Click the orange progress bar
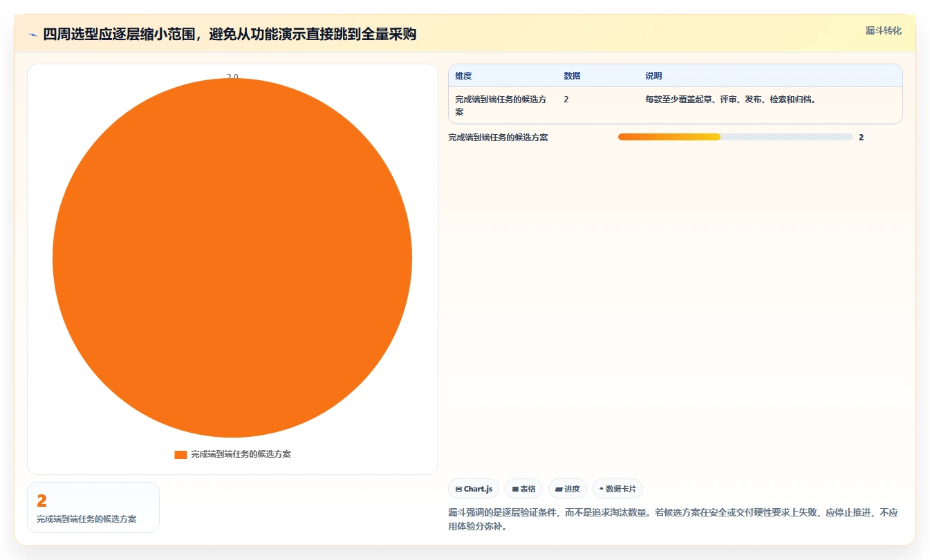The image size is (930, 560). coord(669,137)
